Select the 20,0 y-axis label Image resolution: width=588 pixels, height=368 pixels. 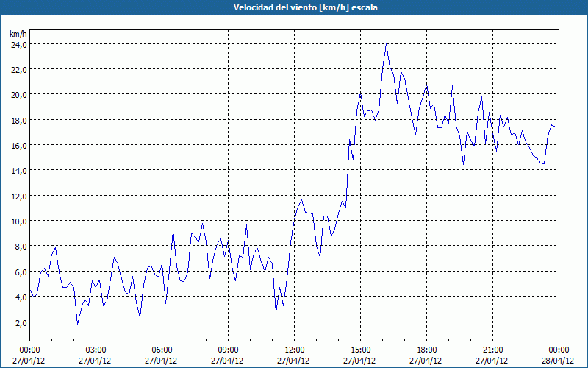(18, 95)
